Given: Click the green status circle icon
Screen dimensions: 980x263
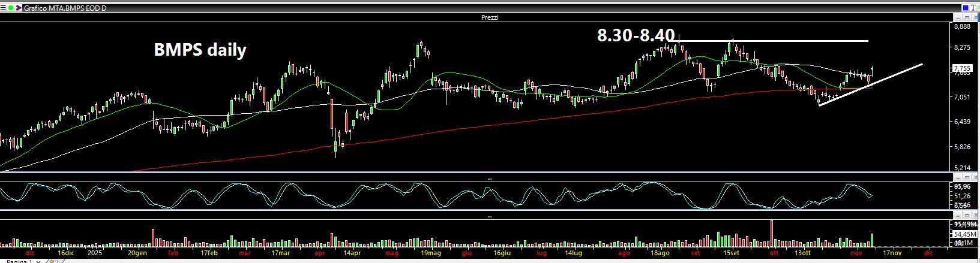Looking at the screenshot, I should coord(11,8).
